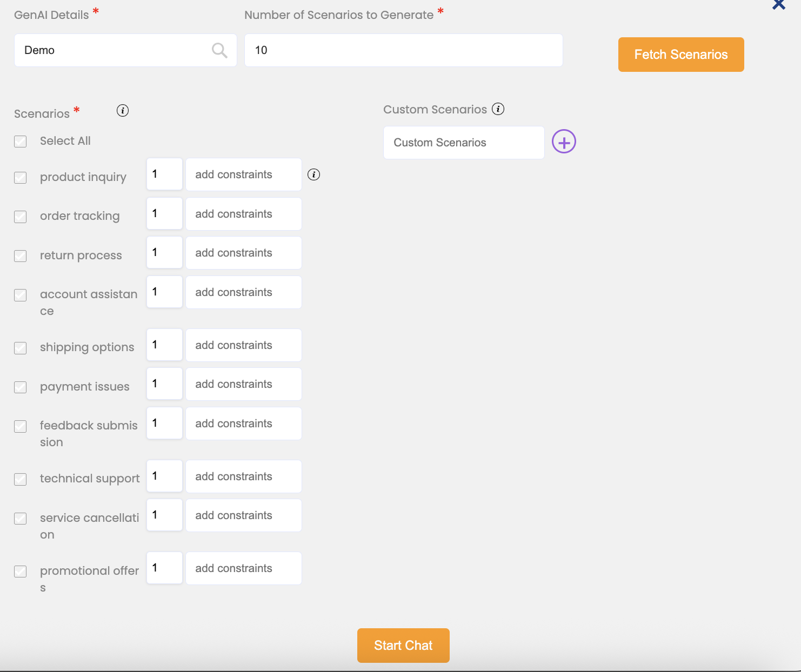Click the count box for promotional offers
The height and width of the screenshot is (672, 801).
point(164,568)
